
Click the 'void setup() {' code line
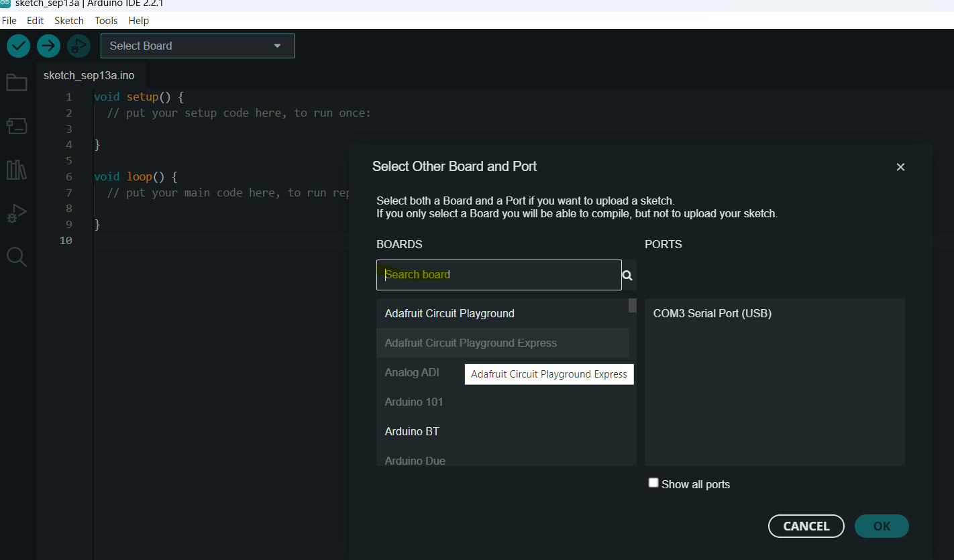pos(139,97)
